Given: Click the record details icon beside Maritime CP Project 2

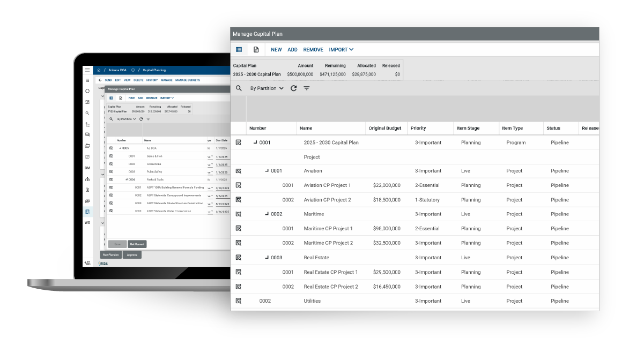Looking at the screenshot, I should [x=239, y=243].
